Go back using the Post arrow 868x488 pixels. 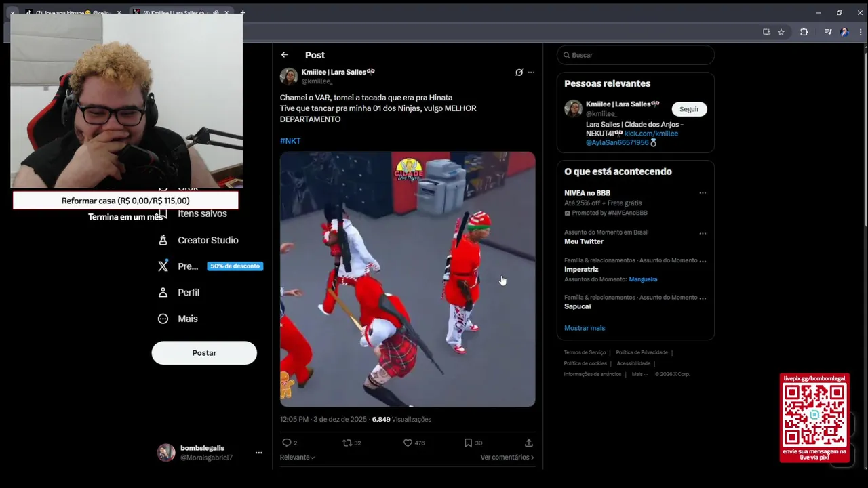tap(285, 55)
